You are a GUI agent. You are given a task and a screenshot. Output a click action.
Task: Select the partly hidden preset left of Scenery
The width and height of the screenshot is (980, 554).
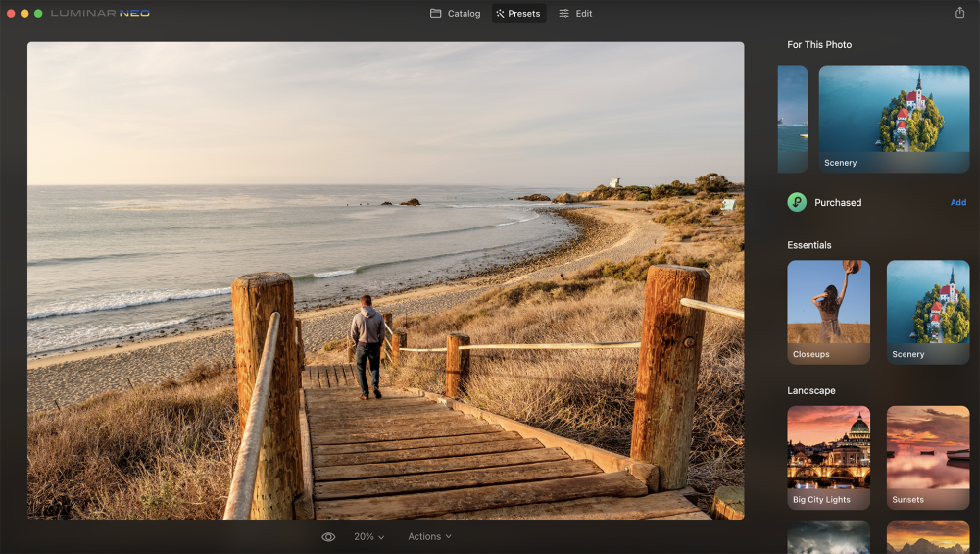tap(793, 119)
